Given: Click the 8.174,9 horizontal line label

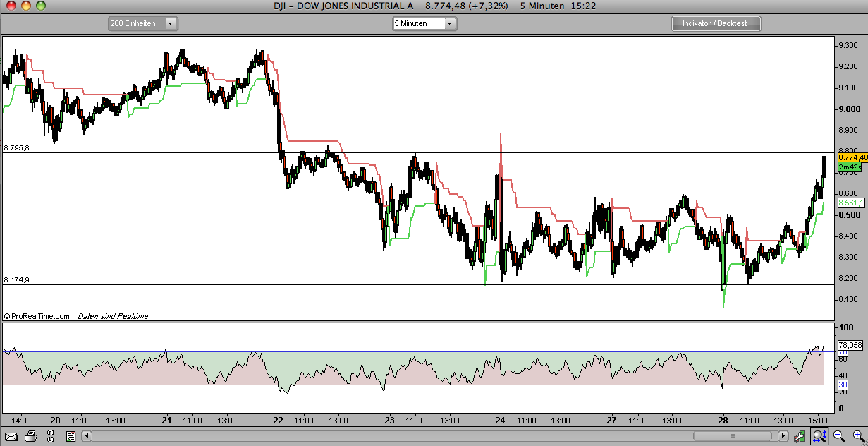Looking at the screenshot, I should pos(16,280).
